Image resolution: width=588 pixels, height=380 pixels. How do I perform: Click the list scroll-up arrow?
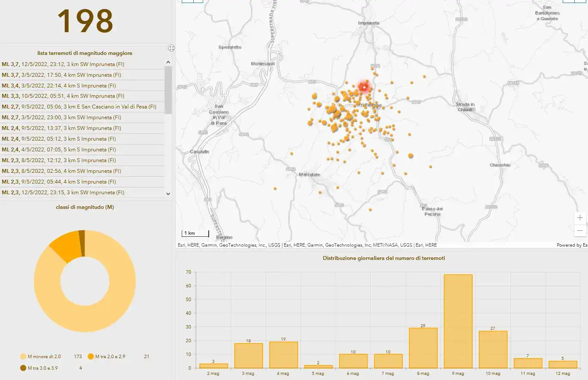168,62
